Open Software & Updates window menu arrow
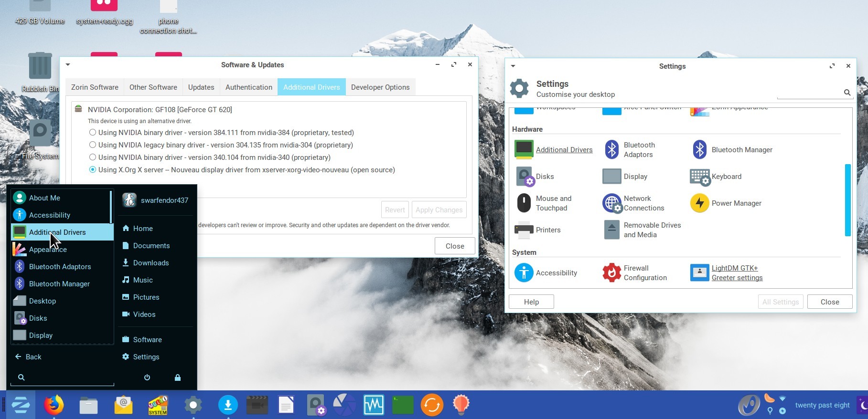Image resolution: width=868 pixels, height=419 pixels. coord(68,65)
